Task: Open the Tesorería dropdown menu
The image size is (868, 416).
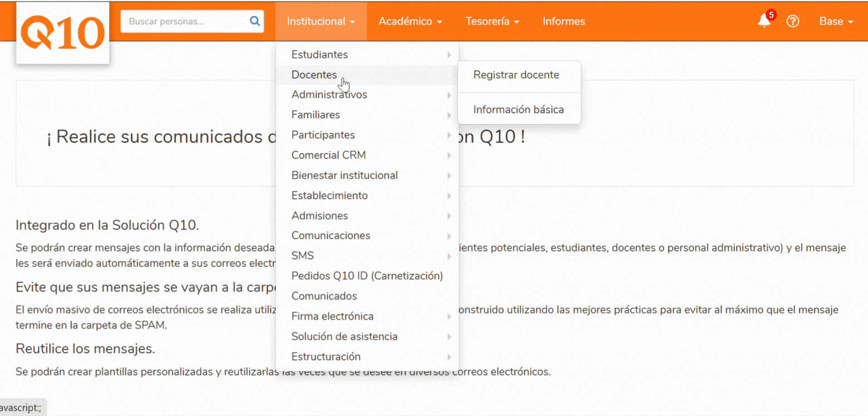Action: pos(492,21)
